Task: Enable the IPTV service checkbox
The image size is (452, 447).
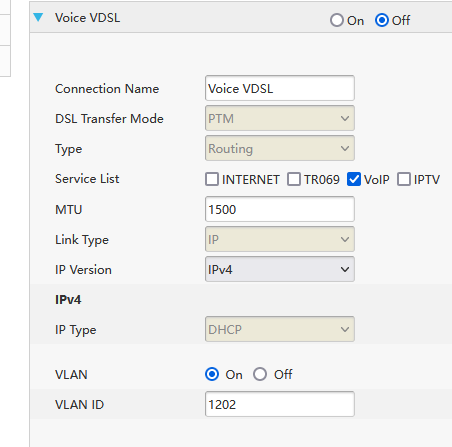Action: (x=404, y=179)
